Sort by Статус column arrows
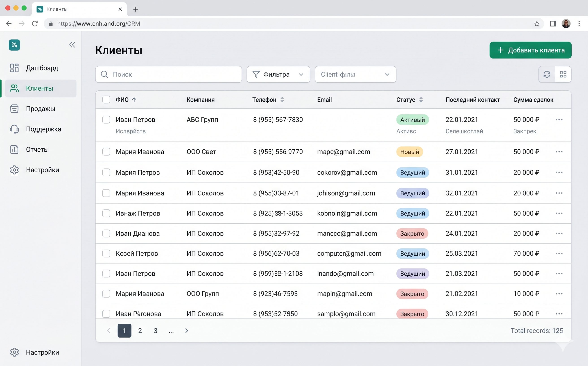588x366 pixels. pyautogui.click(x=421, y=100)
